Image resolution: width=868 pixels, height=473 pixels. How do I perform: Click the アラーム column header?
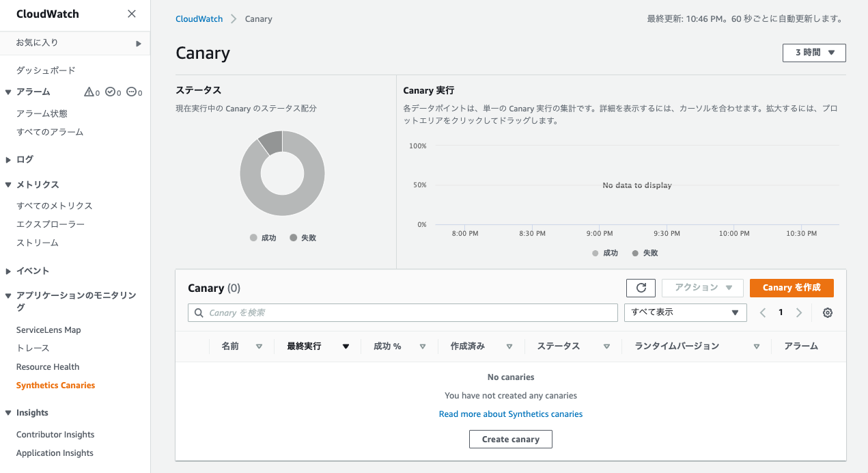tap(801, 347)
